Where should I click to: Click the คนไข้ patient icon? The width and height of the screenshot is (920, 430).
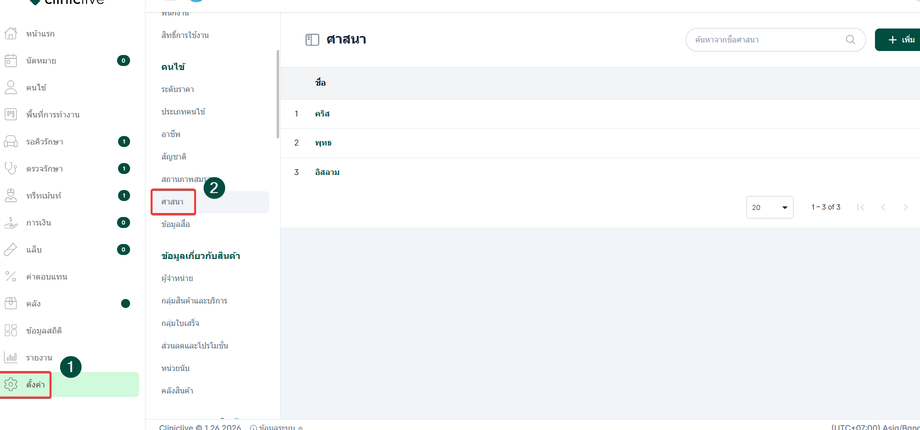[11, 88]
